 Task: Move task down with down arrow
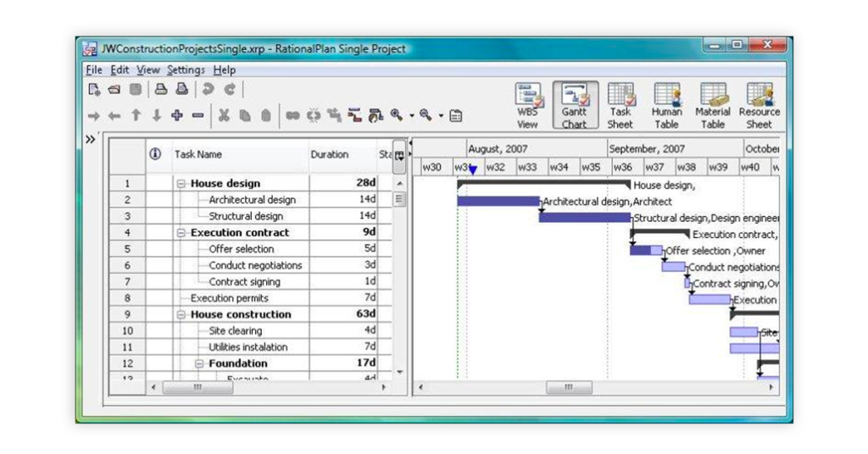pyautogui.click(x=157, y=115)
